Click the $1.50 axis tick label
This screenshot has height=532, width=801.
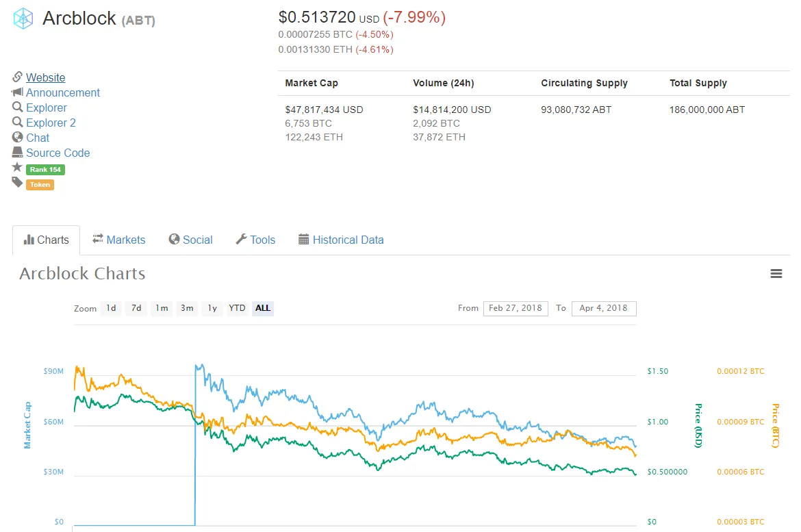pos(657,371)
